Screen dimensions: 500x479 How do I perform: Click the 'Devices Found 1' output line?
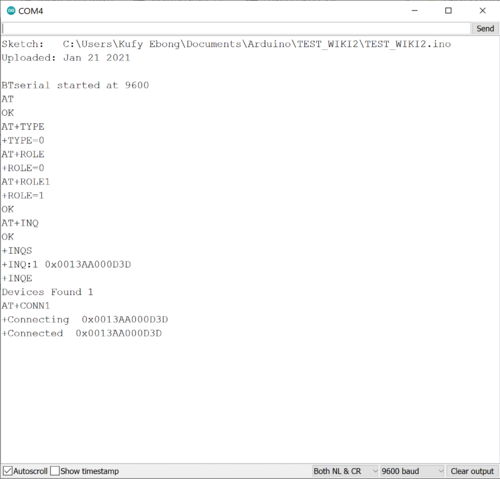coord(47,292)
